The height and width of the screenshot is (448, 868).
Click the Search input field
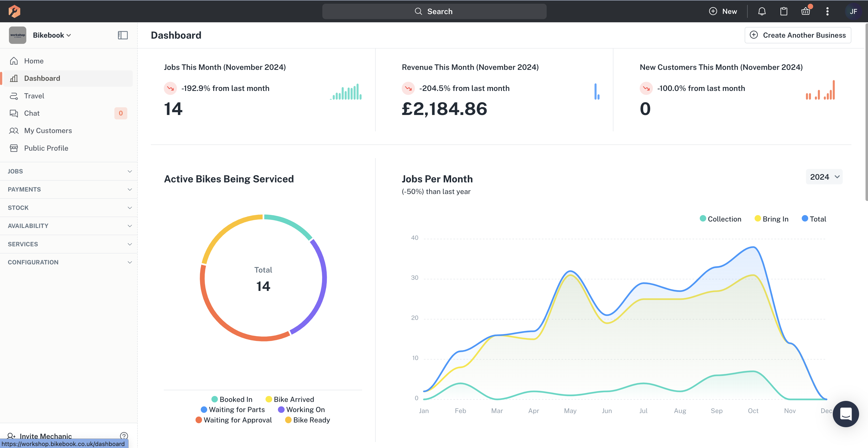434,11
